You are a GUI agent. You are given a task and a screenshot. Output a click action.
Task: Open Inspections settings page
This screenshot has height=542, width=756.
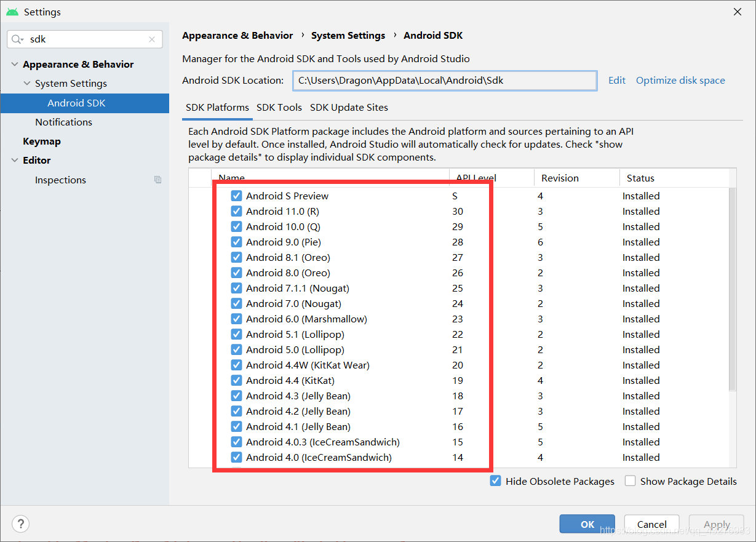(x=60, y=180)
